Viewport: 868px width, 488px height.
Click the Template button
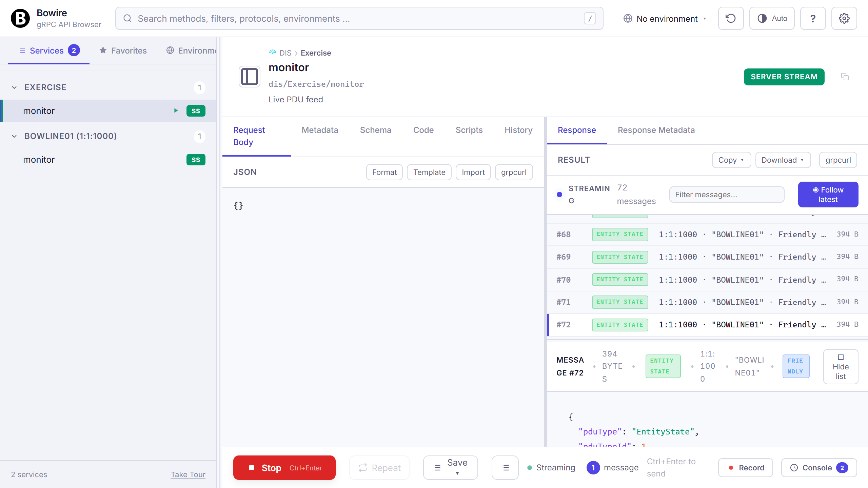(429, 172)
